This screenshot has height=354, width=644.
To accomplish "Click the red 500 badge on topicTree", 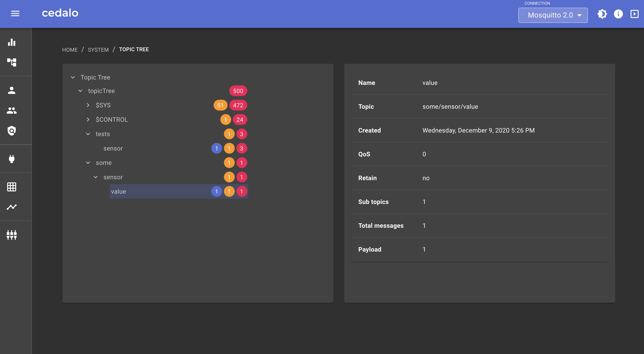I will [x=238, y=91].
